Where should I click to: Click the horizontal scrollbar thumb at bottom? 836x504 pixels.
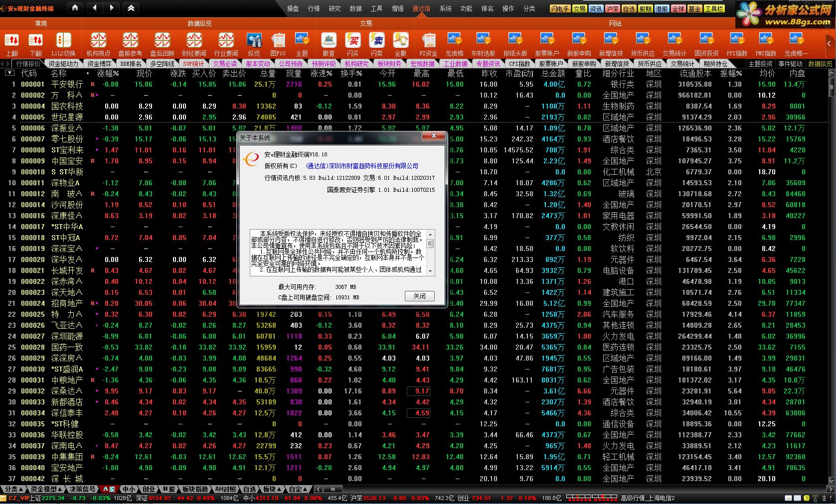coord(333,489)
